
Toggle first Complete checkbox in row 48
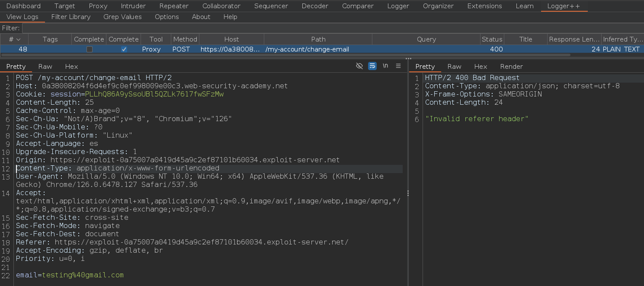tap(89, 49)
